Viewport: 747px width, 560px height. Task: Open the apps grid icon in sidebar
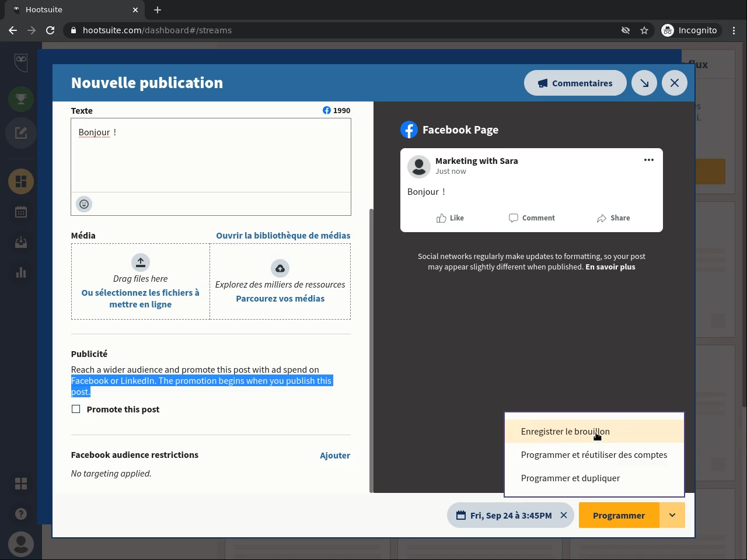tap(21, 484)
